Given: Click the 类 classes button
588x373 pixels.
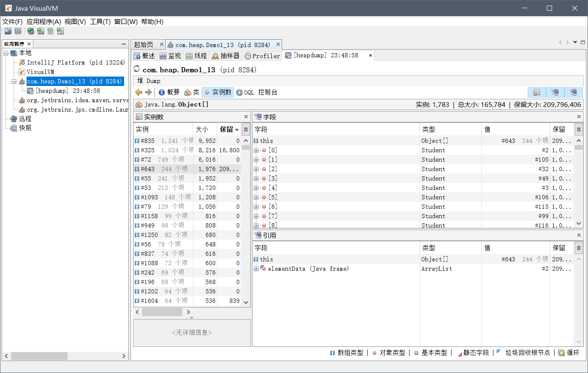Looking at the screenshot, I should [192, 92].
